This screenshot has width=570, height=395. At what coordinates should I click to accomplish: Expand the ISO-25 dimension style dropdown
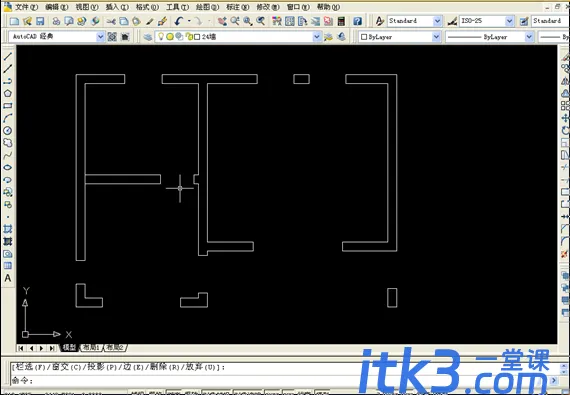[509, 21]
